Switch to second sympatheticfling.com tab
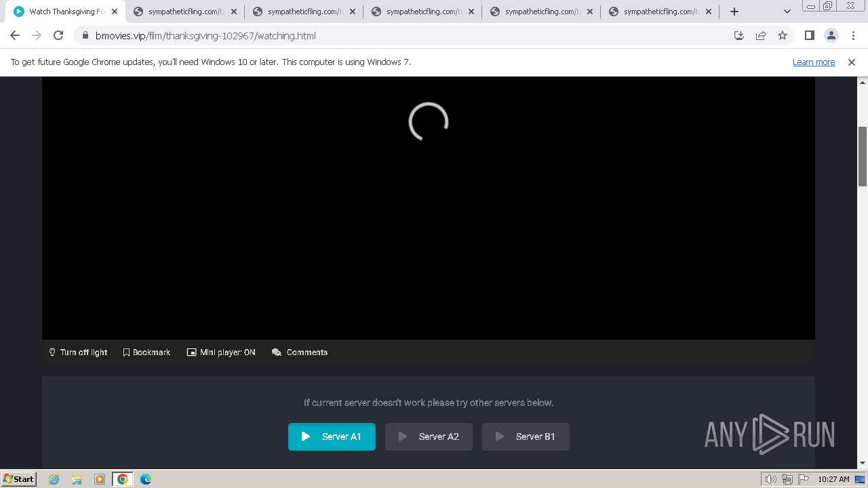 (x=304, y=12)
